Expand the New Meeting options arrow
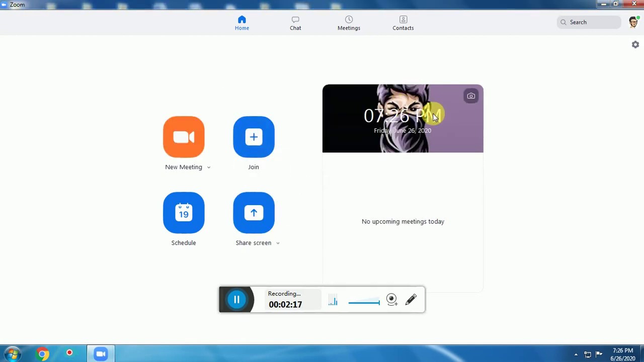The image size is (644, 362). 209,167
